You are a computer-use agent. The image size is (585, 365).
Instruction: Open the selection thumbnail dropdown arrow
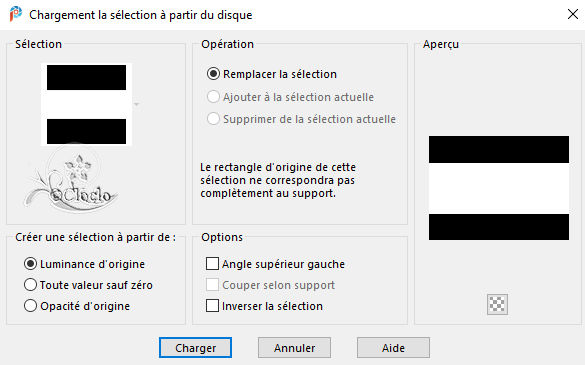click(137, 104)
